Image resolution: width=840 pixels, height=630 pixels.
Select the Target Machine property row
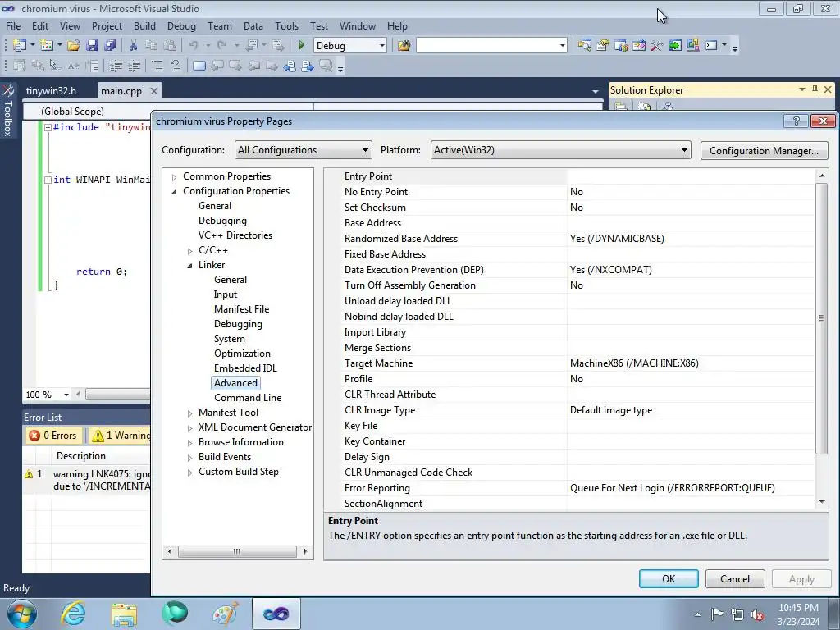pos(569,363)
